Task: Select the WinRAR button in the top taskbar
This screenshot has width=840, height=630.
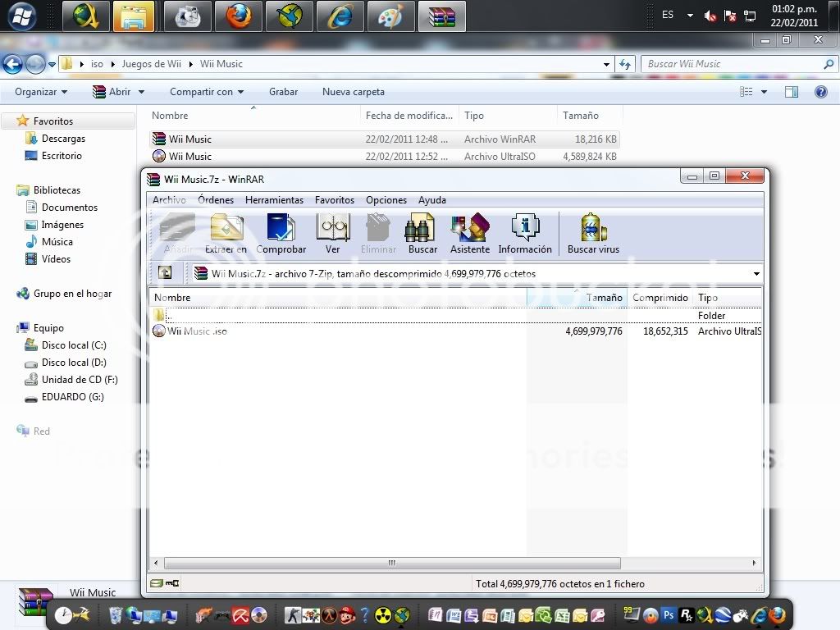Action: click(441, 16)
